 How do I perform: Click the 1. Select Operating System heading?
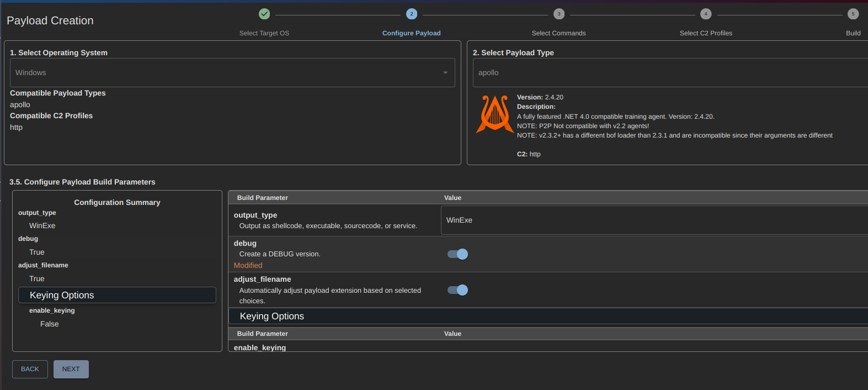(58, 52)
